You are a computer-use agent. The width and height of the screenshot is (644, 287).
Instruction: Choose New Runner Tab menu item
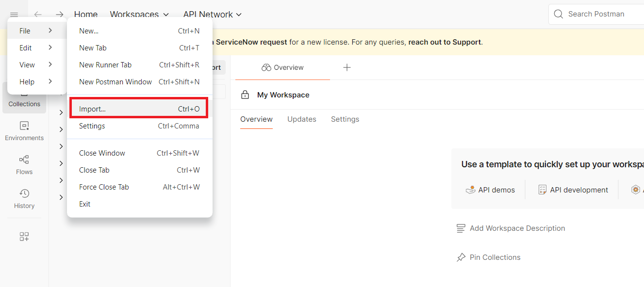click(139, 65)
